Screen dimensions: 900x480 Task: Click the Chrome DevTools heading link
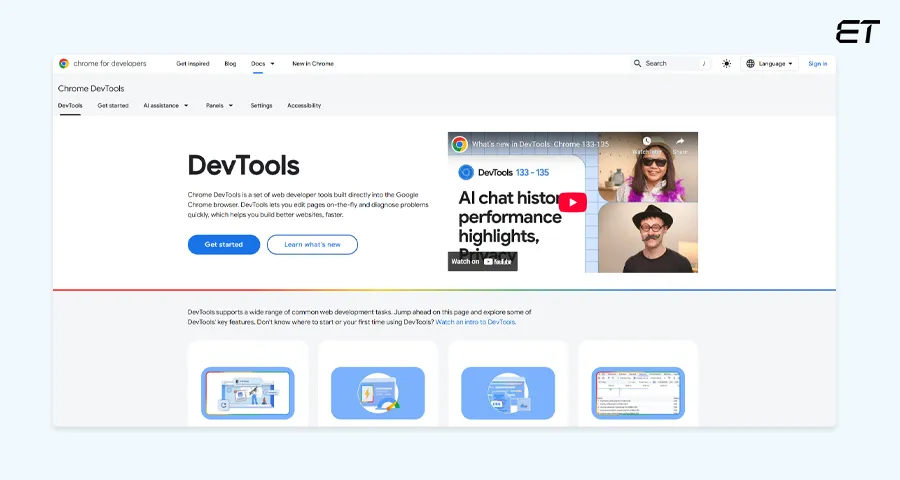pos(91,88)
